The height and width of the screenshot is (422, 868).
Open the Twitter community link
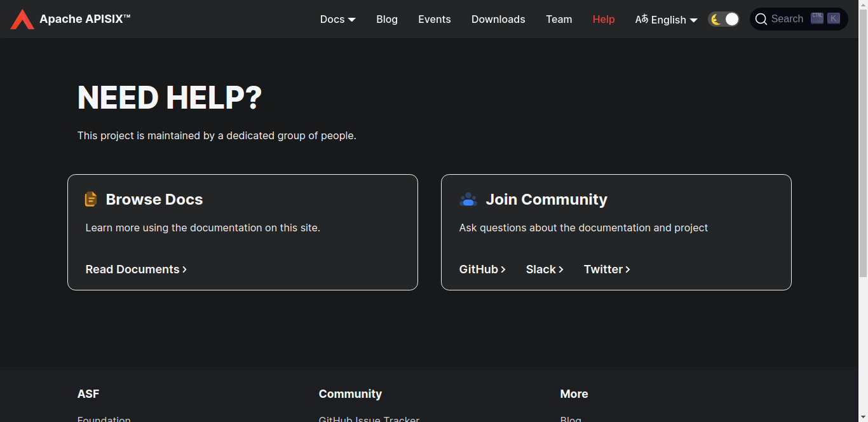point(607,269)
